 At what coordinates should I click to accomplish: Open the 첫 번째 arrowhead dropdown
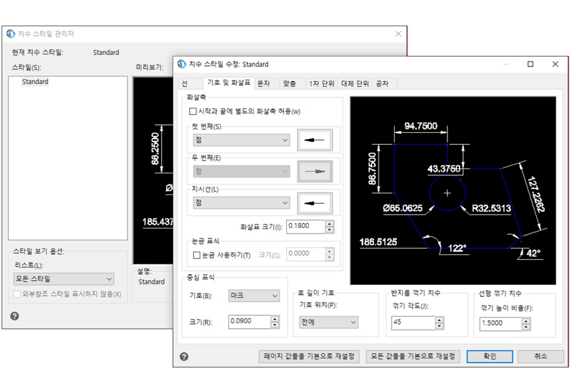point(242,140)
